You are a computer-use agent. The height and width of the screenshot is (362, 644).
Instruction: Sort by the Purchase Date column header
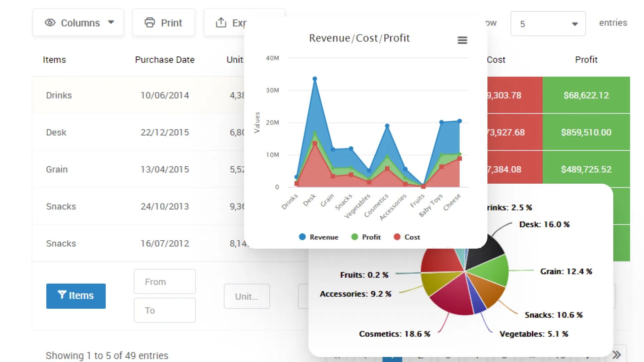click(164, 60)
